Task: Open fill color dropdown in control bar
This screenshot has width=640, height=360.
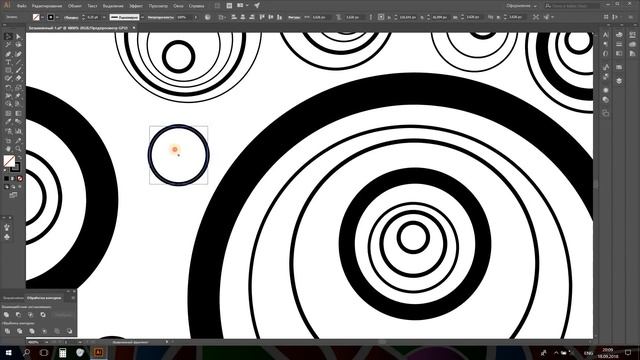Action: pos(42,17)
